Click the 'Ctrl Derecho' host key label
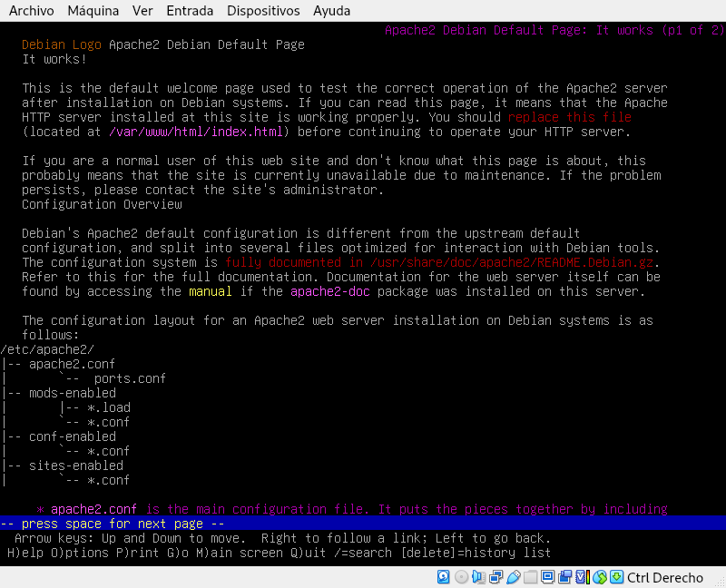726x588 pixels. point(665,577)
